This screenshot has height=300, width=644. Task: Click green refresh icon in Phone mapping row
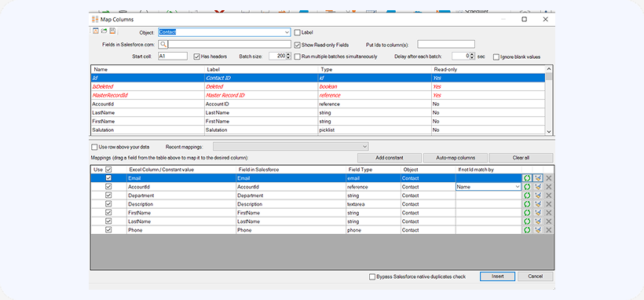click(x=527, y=230)
